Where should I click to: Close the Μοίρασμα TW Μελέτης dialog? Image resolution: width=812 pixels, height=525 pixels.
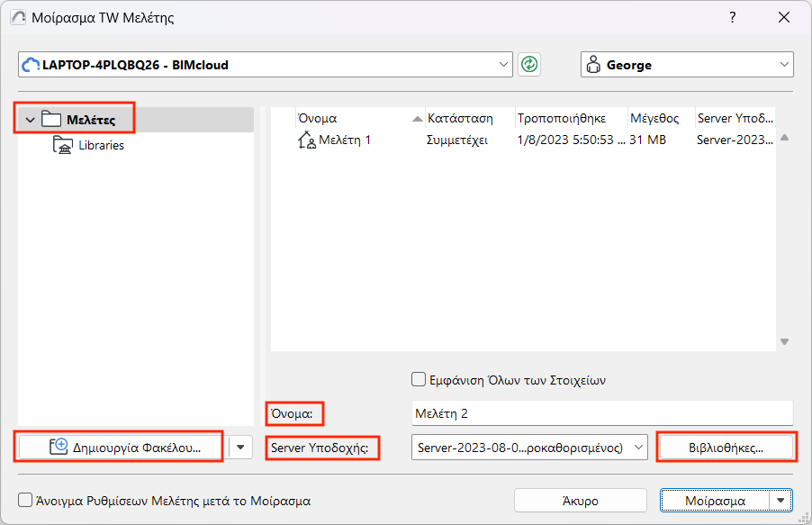pyautogui.click(x=784, y=17)
